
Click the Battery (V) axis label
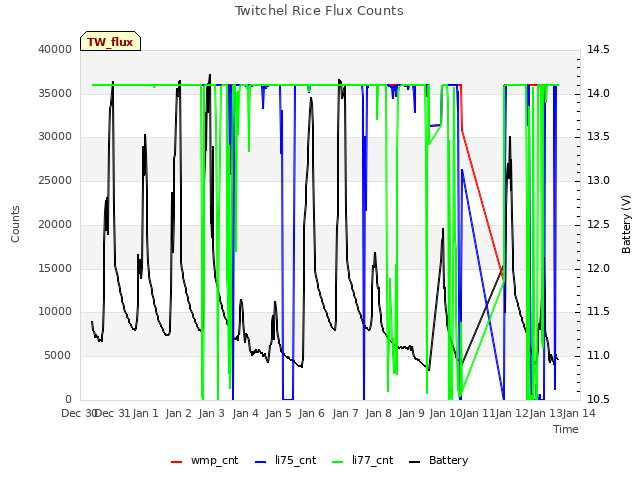pos(626,224)
